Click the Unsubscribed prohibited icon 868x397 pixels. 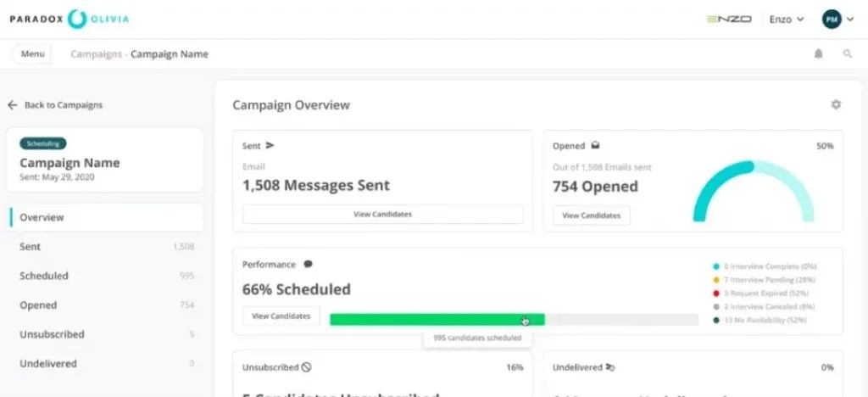tap(307, 367)
